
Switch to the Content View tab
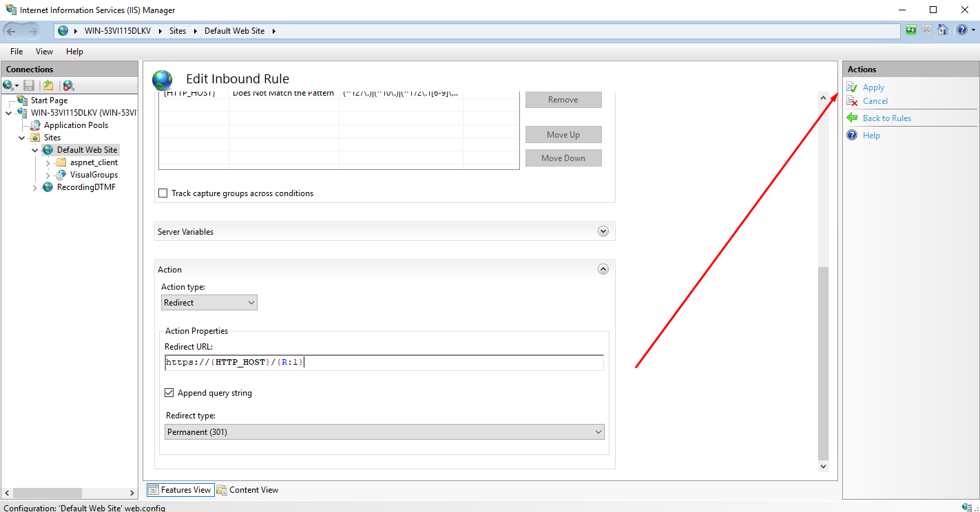tap(248, 490)
